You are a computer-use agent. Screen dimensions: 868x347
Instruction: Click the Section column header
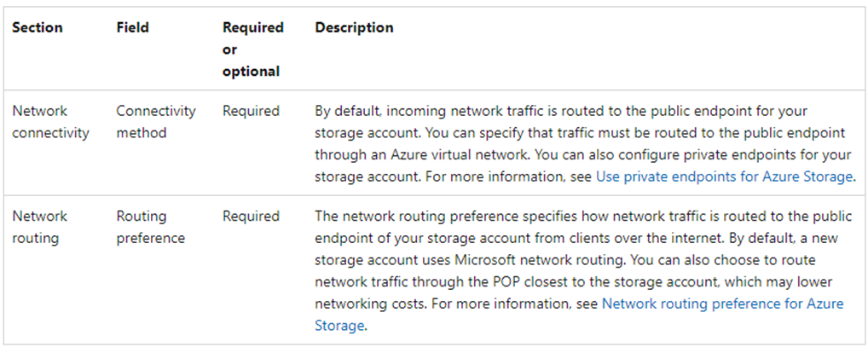pos(37,27)
